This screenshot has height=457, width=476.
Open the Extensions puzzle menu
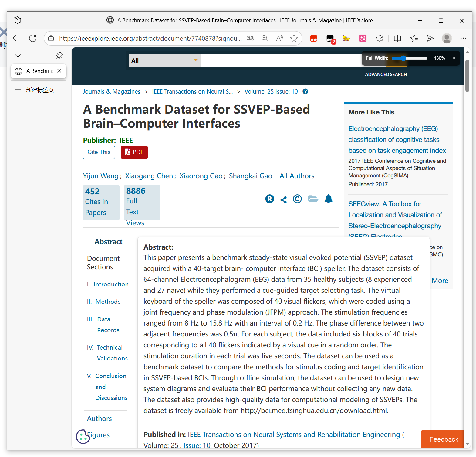coord(379,38)
